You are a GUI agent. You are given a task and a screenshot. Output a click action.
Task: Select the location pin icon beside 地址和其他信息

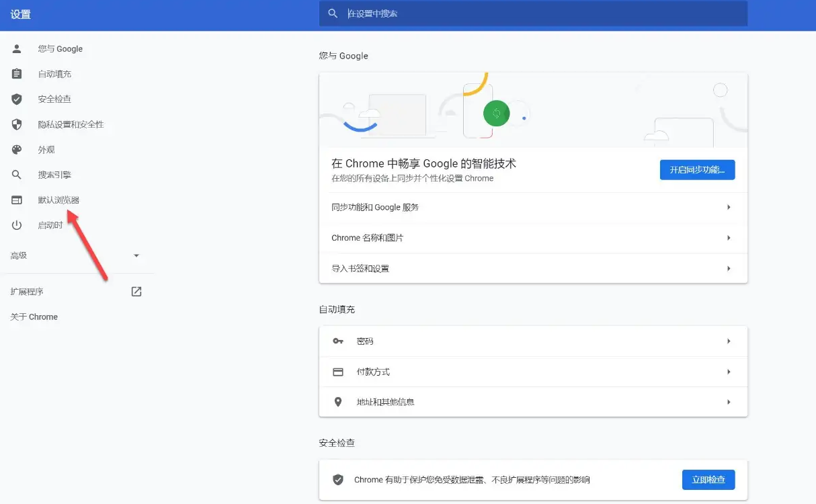click(x=338, y=401)
